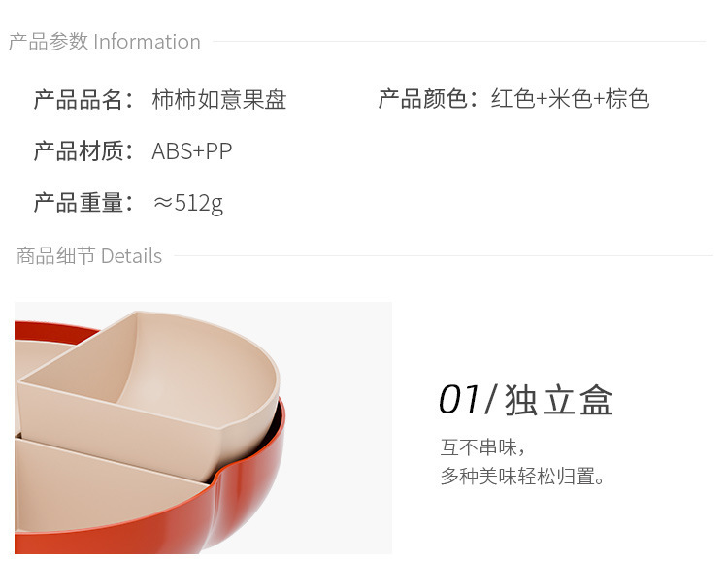Select the color text 红色+米色+棕色
The image size is (728, 562).
click(x=570, y=99)
